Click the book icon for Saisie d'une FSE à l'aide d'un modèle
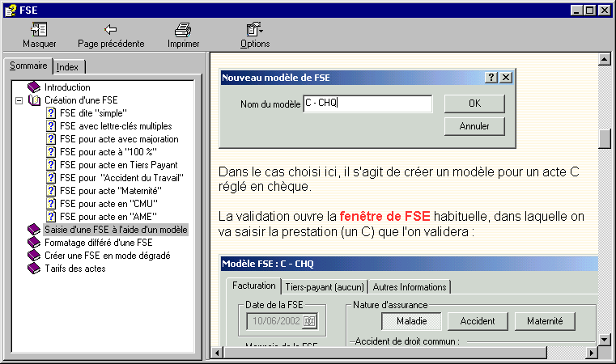The width and height of the screenshot is (616, 364). (34, 229)
